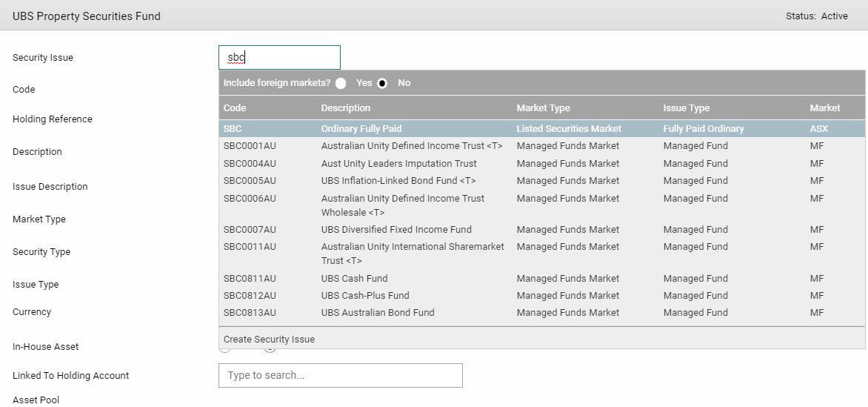The image size is (868, 407).
Task: Click code SBC0007AU
Action: (250, 230)
